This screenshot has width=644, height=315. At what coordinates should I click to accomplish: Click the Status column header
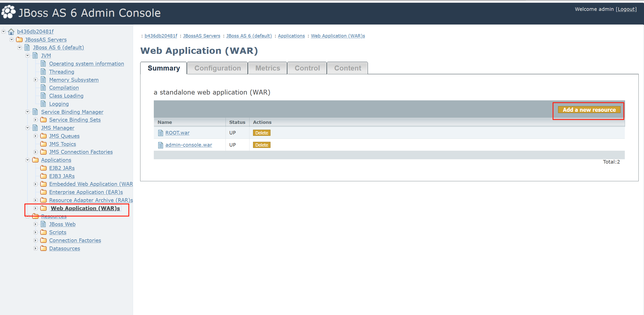(x=237, y=122)
